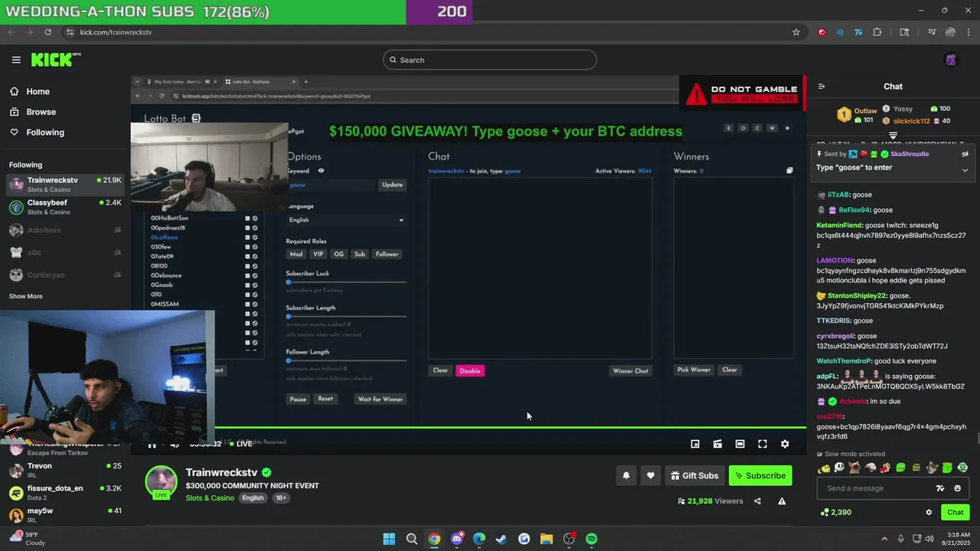
Task: Open chat settings gear icon
Action: [x=929, y=512]
